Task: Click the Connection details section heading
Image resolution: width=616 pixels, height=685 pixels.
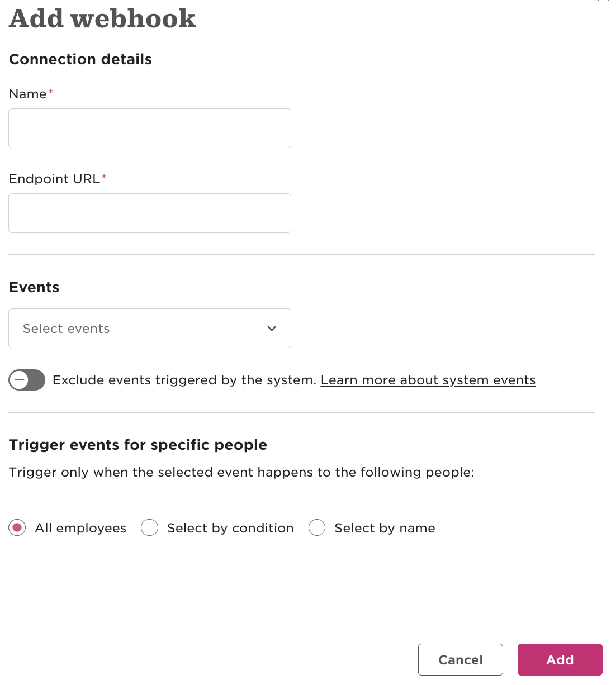Action: [x=80, y=59]
